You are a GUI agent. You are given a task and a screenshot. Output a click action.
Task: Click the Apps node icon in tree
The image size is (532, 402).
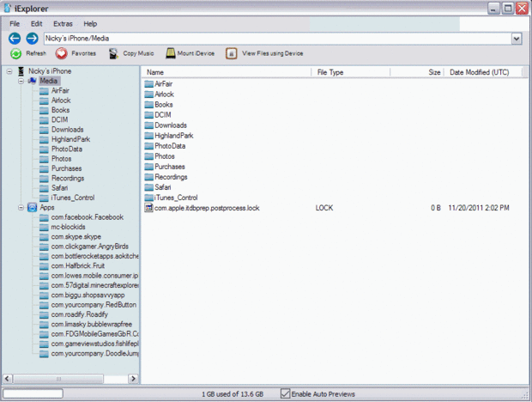[33, 208]
